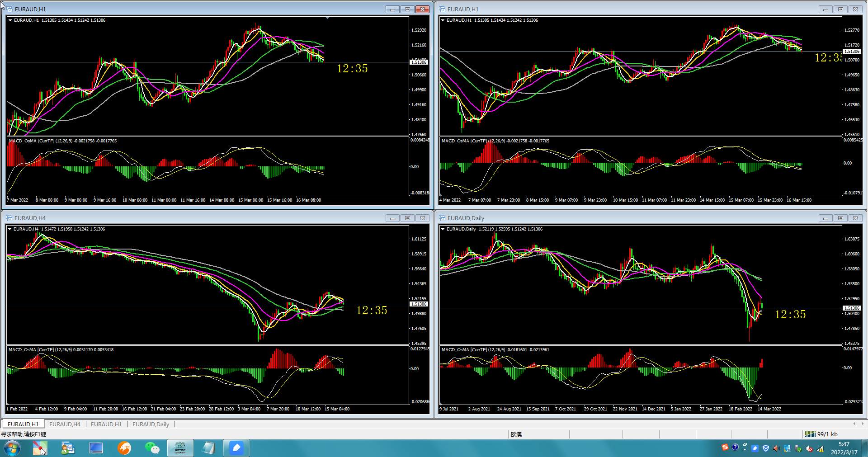Click the blue pencil tray icon
This screenshot has height=457, width=868.
click(755, 448)
